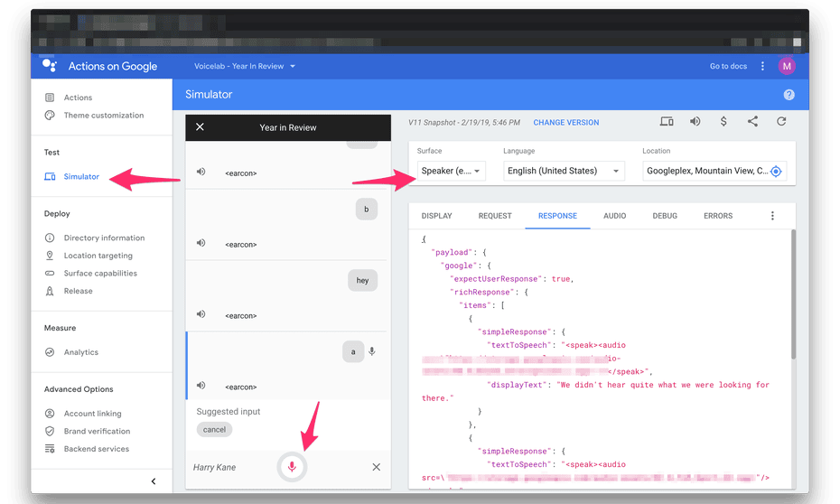Viewport: 840px width, 504px height.
Task: Start voice input with the red microphone
Action: pyautogui.click(x=292, y=467)
